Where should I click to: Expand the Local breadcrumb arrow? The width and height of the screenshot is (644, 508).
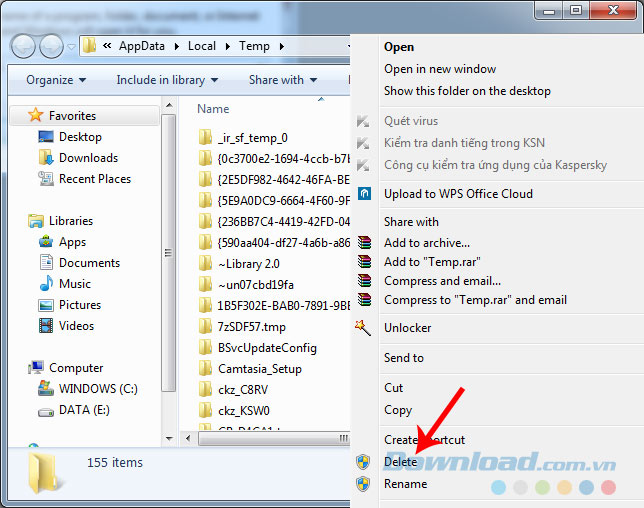point(228,46)
